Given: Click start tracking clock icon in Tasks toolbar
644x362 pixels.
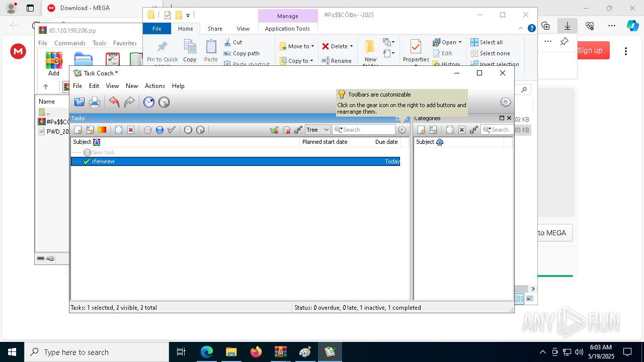Looking at the screenshot, I should (x=188, y=130).
